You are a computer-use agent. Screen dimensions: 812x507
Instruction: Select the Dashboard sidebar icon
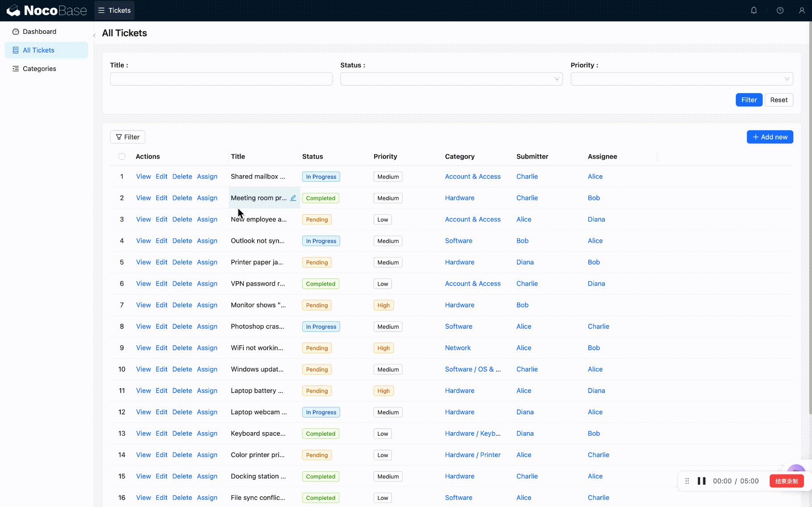pyautogui.click(x=16, y=31)
